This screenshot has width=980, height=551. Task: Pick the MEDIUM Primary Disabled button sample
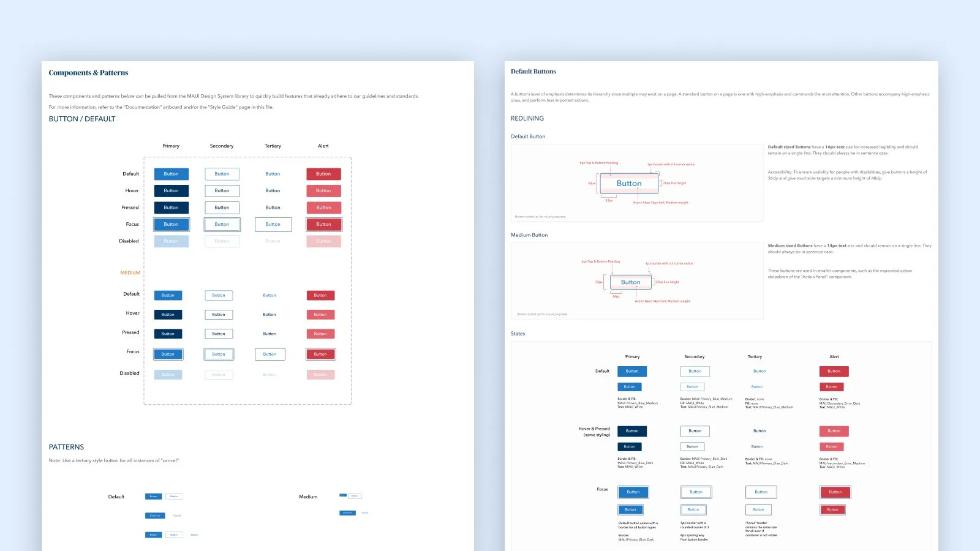click(168, 375)
